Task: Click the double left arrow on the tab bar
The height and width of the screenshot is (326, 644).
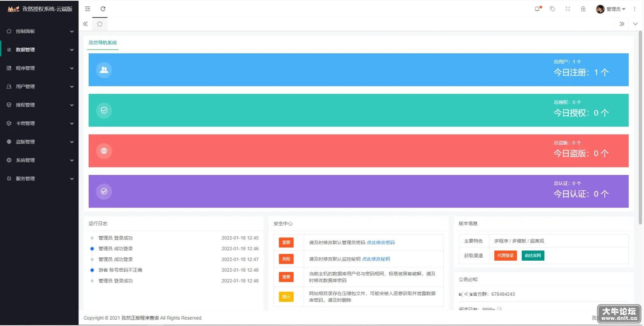Action: pyautogui.click(x=85, y=24)
